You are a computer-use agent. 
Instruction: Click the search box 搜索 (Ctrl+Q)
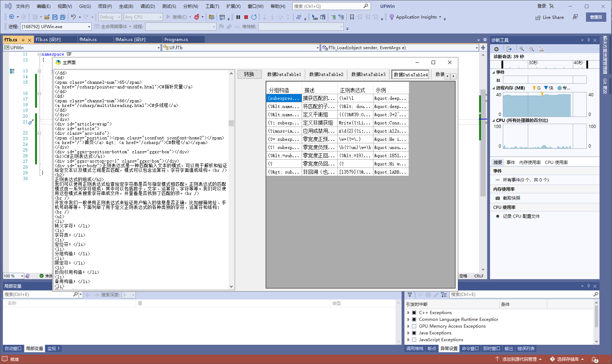(331, 6)
